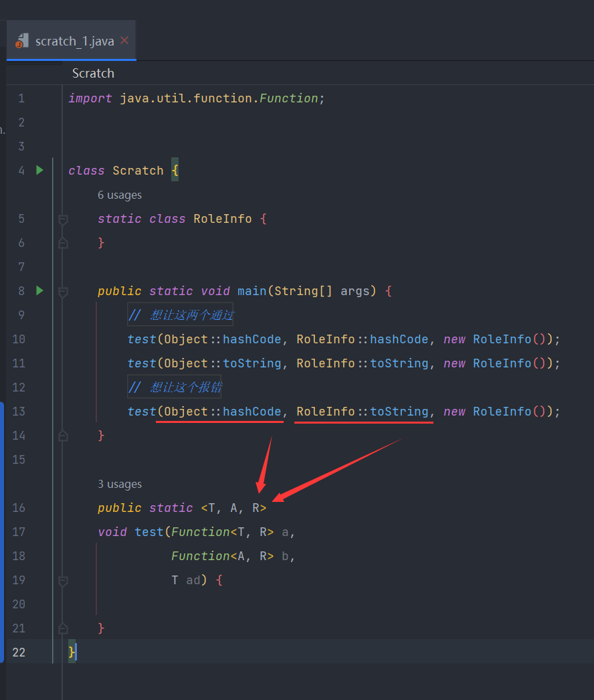Click the Java file icon on scratch_1.java tab
594x700 pixels.
23,40
